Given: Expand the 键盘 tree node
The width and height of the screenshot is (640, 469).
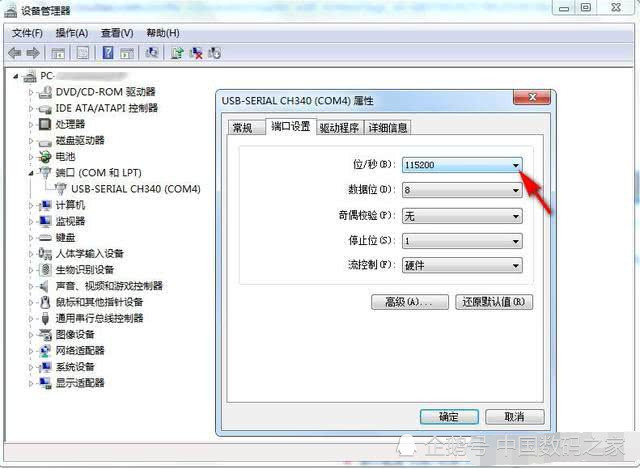Looking at the screenshot, I should tap(31, 238).
